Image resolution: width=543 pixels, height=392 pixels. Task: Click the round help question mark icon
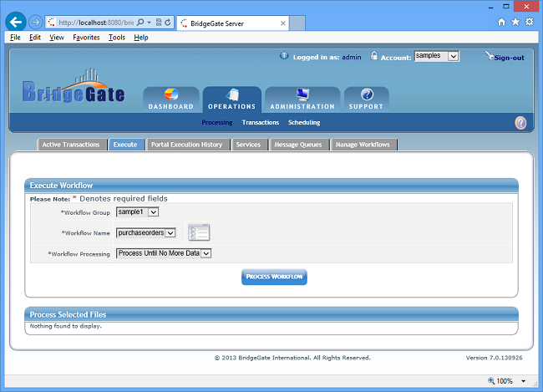click(x=520, y=123)
